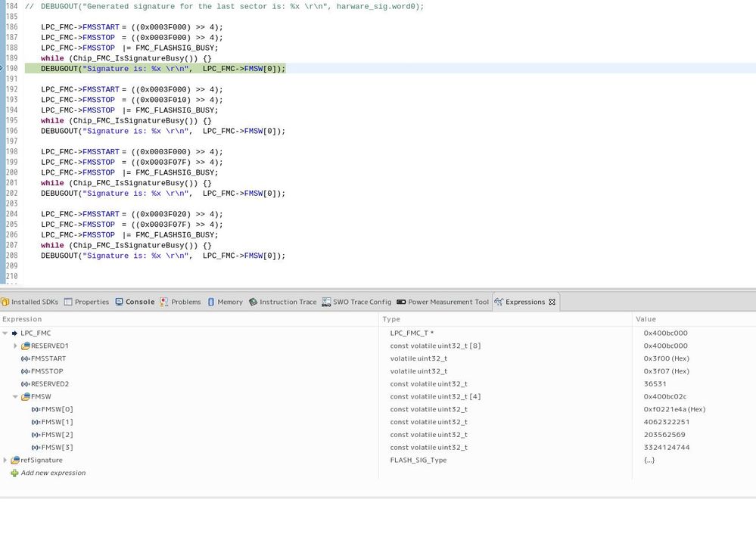Switch to Instruction Trace tab
This screenshot has width=756, height=549.
(282, 302)
